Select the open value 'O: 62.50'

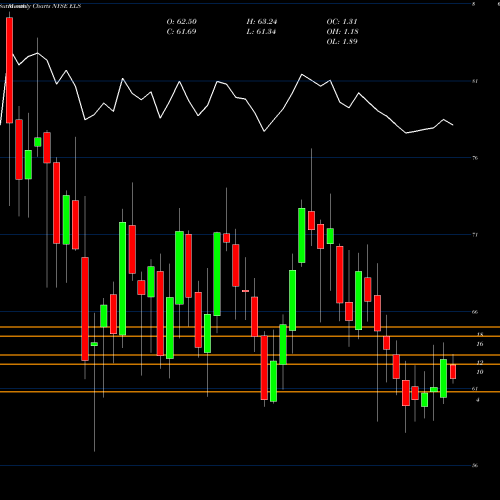point(182,22)
